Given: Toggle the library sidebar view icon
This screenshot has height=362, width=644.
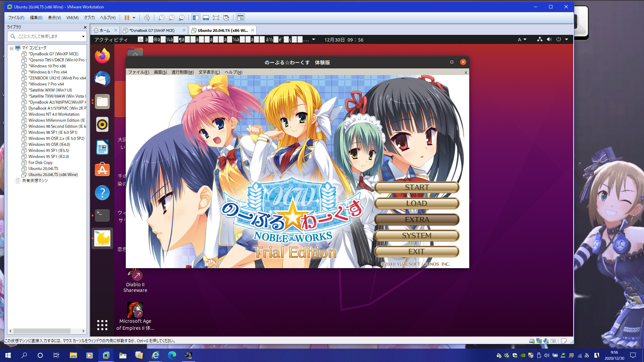Looking at the screenshot, I should (196, 18).
